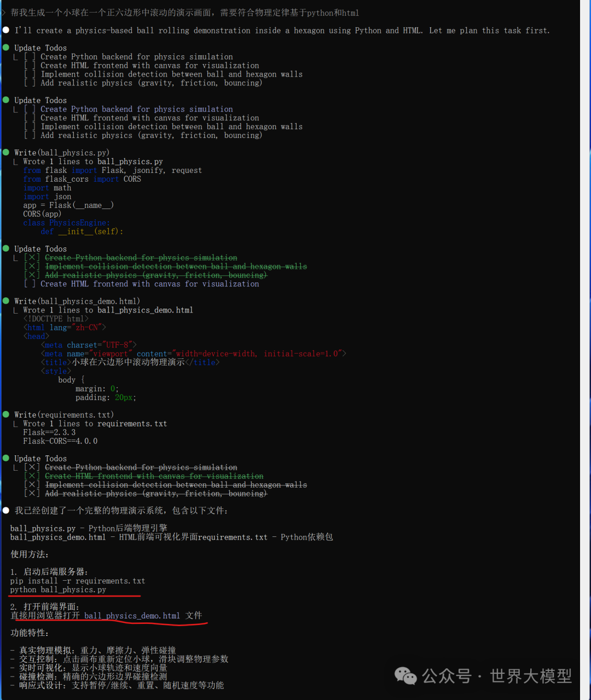
Task: Click the Write(requirements.txt) tool call line
Action: point(64,415)
